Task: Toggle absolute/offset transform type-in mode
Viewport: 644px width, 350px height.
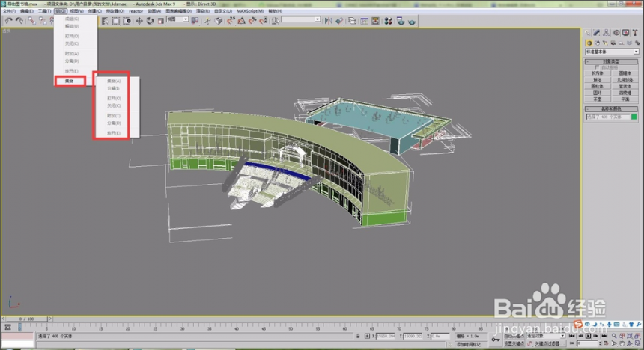Action: (x=367, y=336)
